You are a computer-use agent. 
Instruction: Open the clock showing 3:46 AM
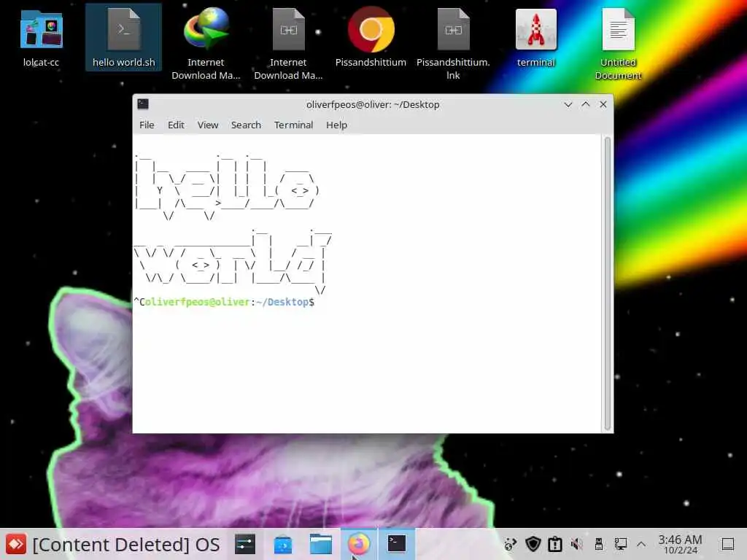pos(680,544)
